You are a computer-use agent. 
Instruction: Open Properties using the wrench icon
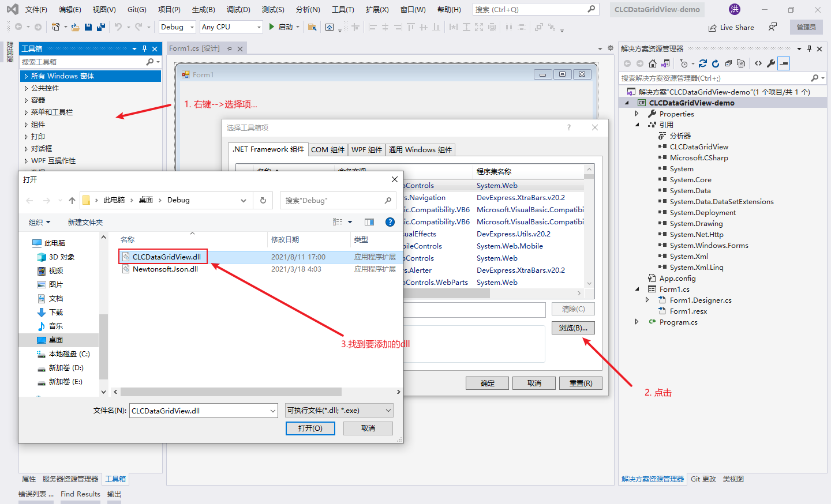771,63
